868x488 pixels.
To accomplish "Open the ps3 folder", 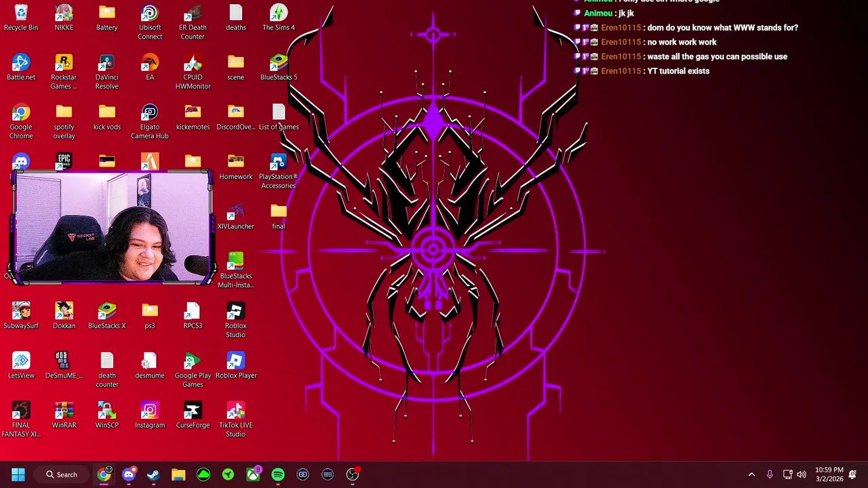I will coord(150,317).
